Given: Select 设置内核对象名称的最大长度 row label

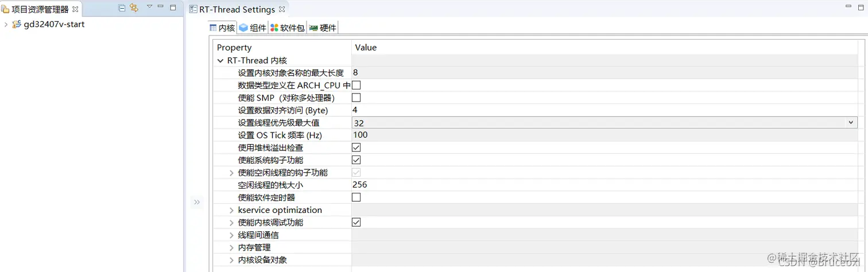Looking at the screenshot, I should (290, 73).
